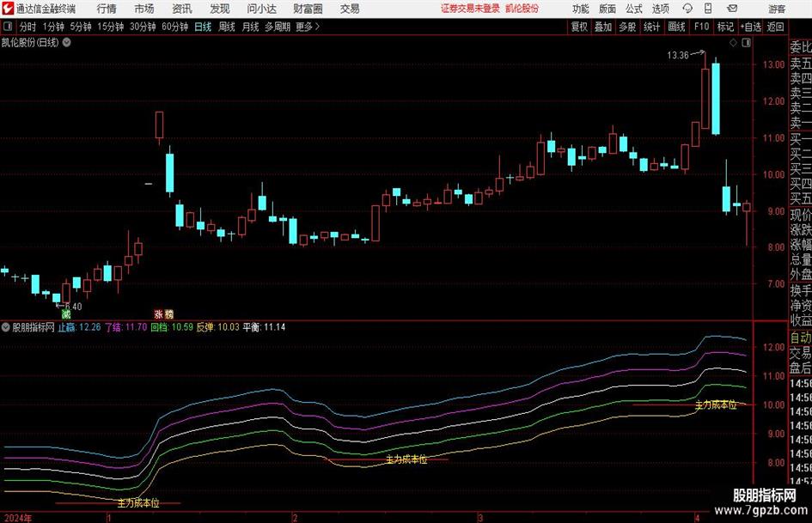Click the red 涨 marker icon
812x523 pixels.
tap(159, 314)
